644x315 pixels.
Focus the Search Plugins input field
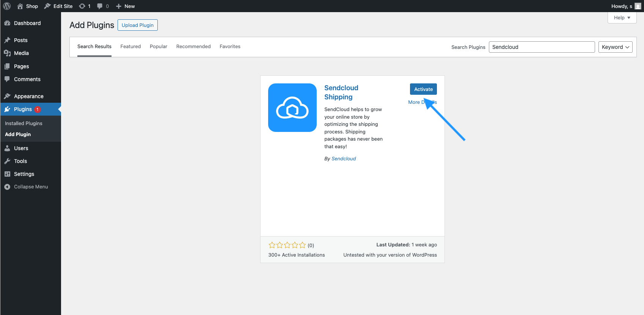click(542, 47)
